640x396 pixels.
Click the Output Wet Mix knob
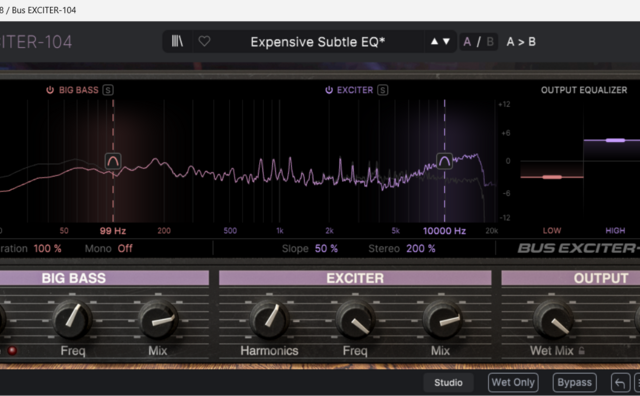(x=552, y=319)
